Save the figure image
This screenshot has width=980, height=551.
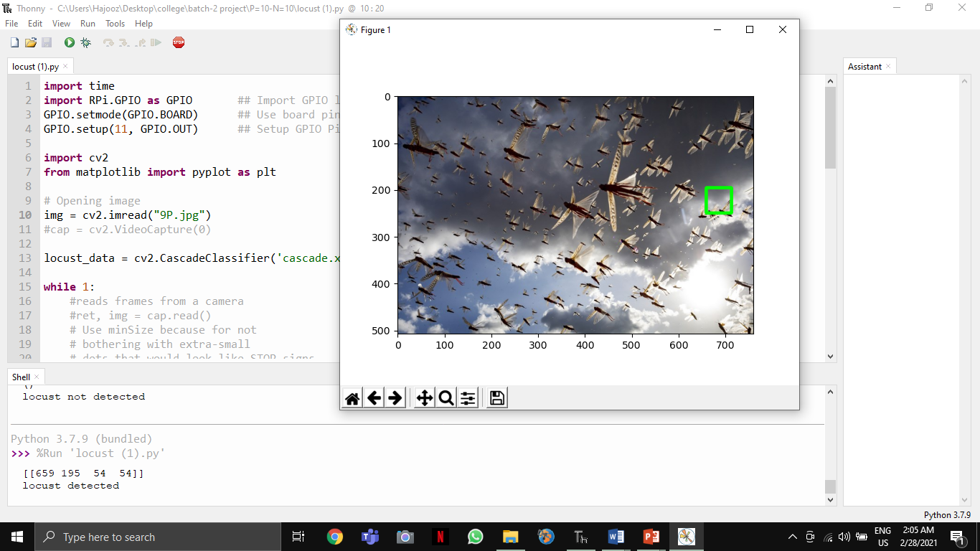click(496, 397)
